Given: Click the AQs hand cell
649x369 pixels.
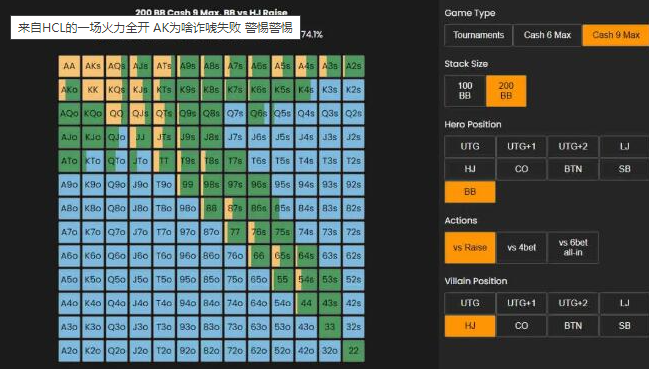Looking at the screenshot, I should point(116,66).
